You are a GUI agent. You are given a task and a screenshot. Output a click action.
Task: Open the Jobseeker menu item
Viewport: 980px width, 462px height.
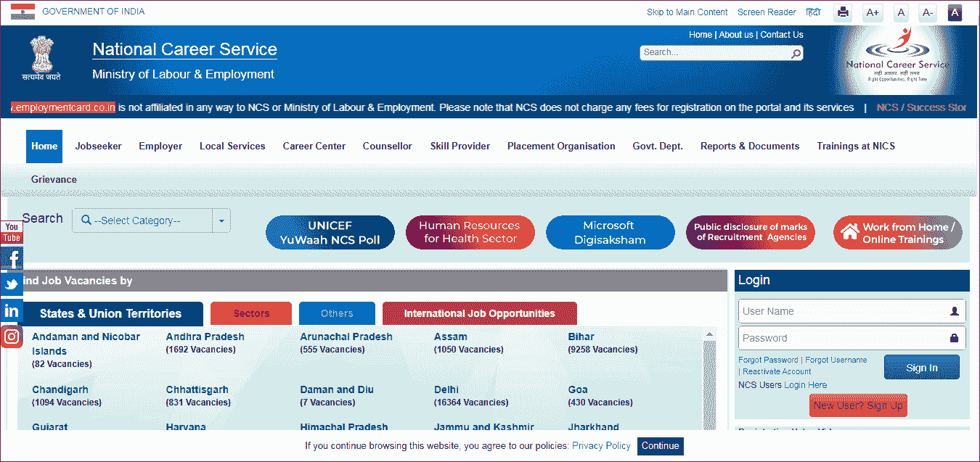(x=98, y=146)
